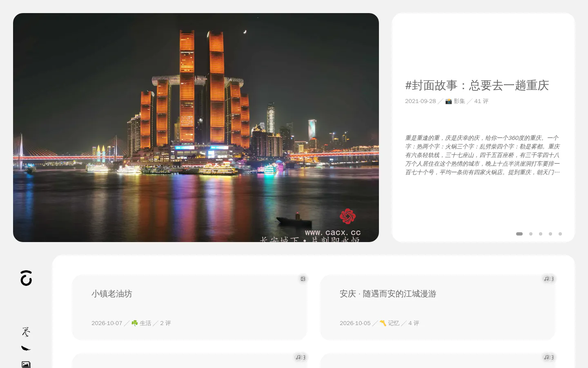Viewport: 588px width, 368px height.
Task: Open the photo gallery sidebar icon
Action: point(26,364)
